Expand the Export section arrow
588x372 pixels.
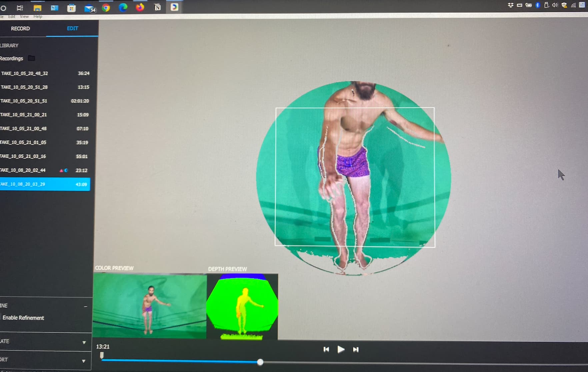click(84, 361)
